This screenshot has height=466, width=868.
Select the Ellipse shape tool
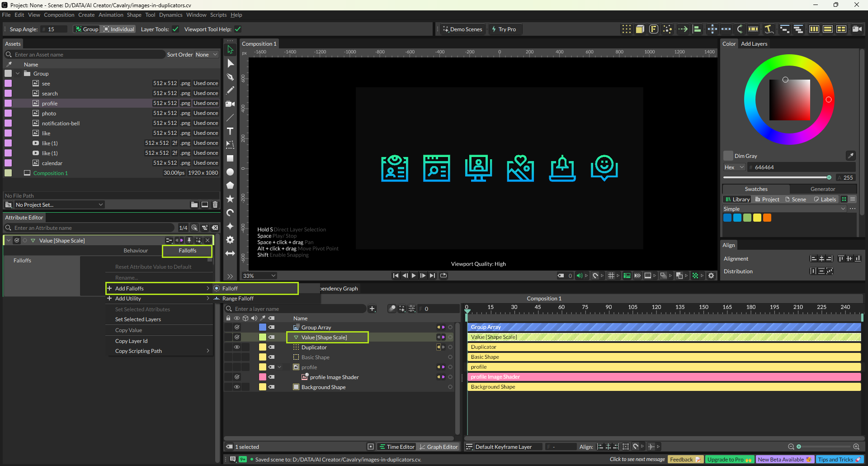point(230,172)
